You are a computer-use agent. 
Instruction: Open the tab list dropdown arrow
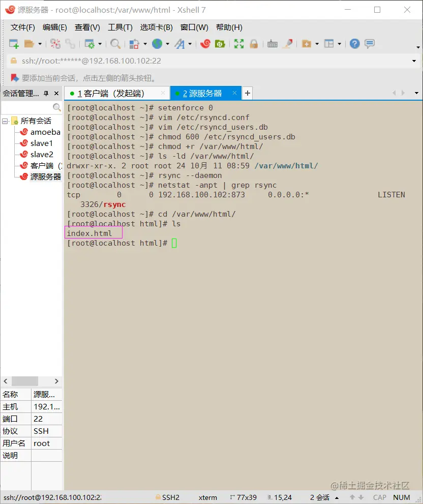click(416, 93)
